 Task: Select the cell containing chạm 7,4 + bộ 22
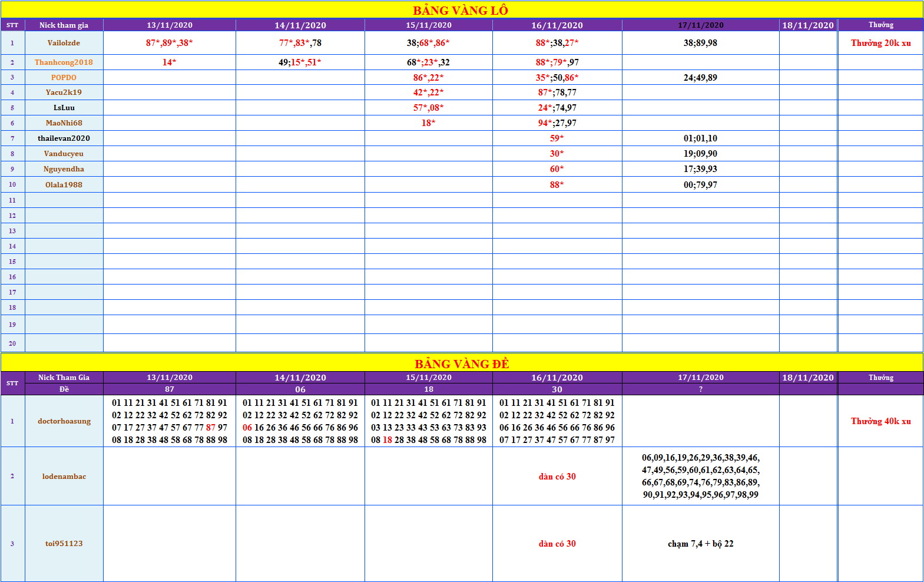[700, 544]
